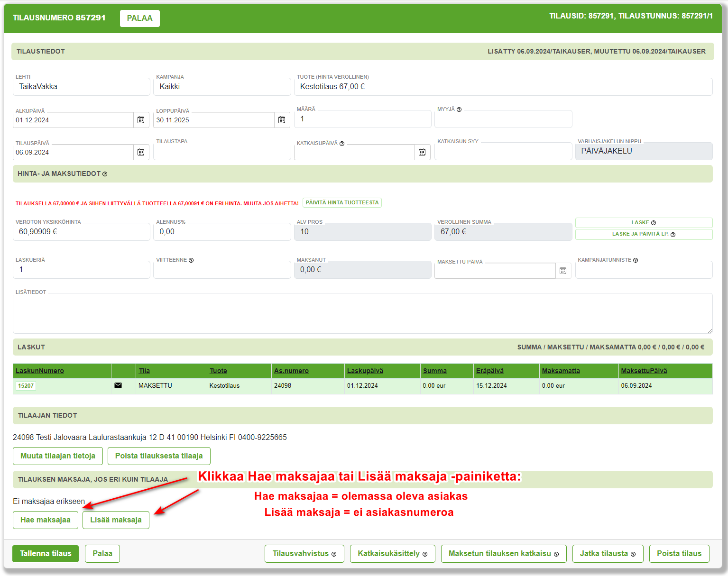Click Jatka tilausta button
Viewport: 728px width, 576px height.
coord(608,554)
